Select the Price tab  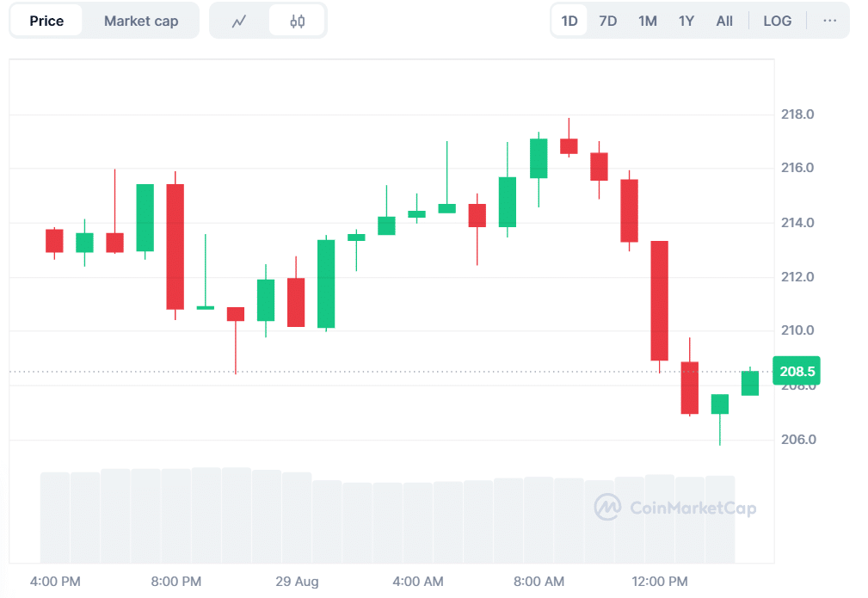[46, 21]
